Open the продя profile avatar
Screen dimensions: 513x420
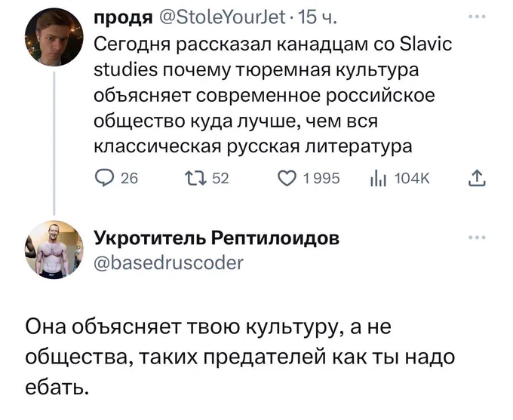(x=54, y=36)
